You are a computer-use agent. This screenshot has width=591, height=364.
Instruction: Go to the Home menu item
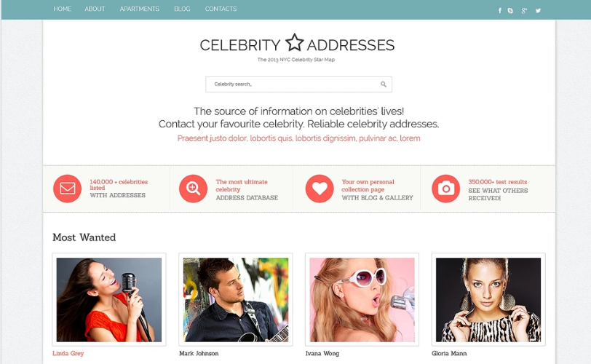coord(62,9)
